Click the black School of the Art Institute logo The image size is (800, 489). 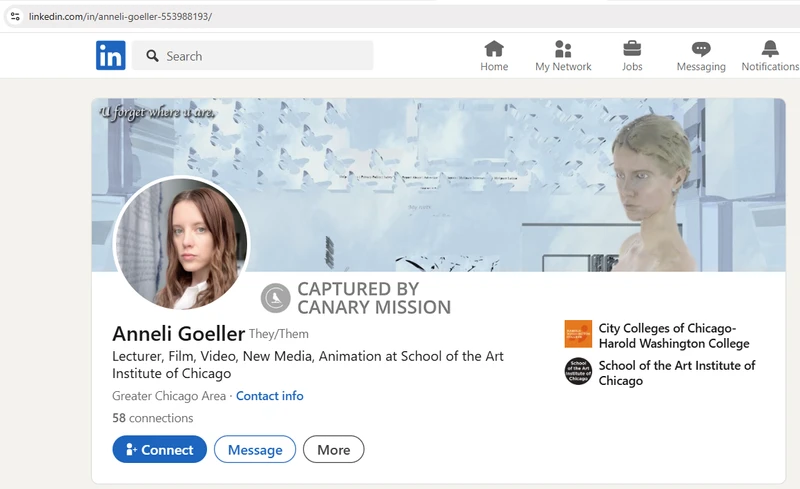[578, 371]
